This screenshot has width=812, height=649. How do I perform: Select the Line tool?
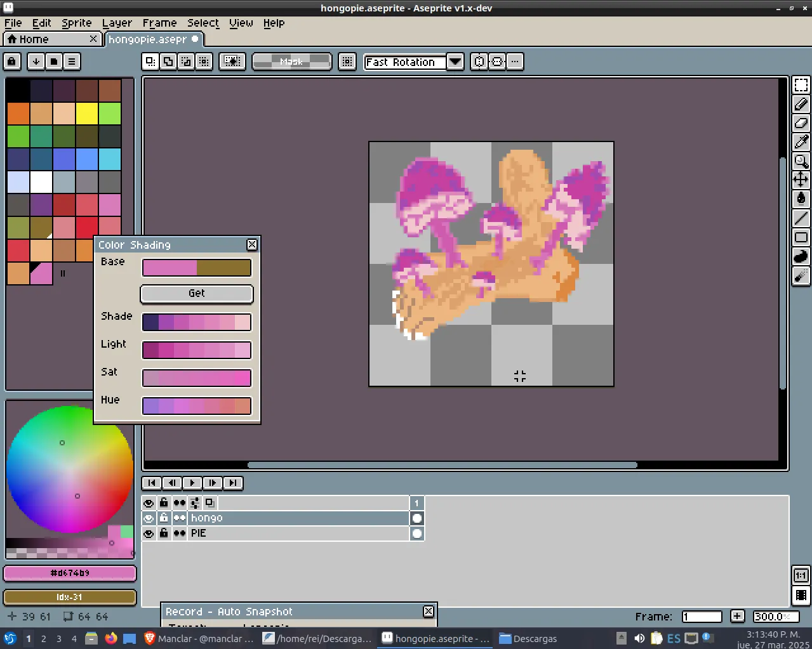[x=801, y=218]
